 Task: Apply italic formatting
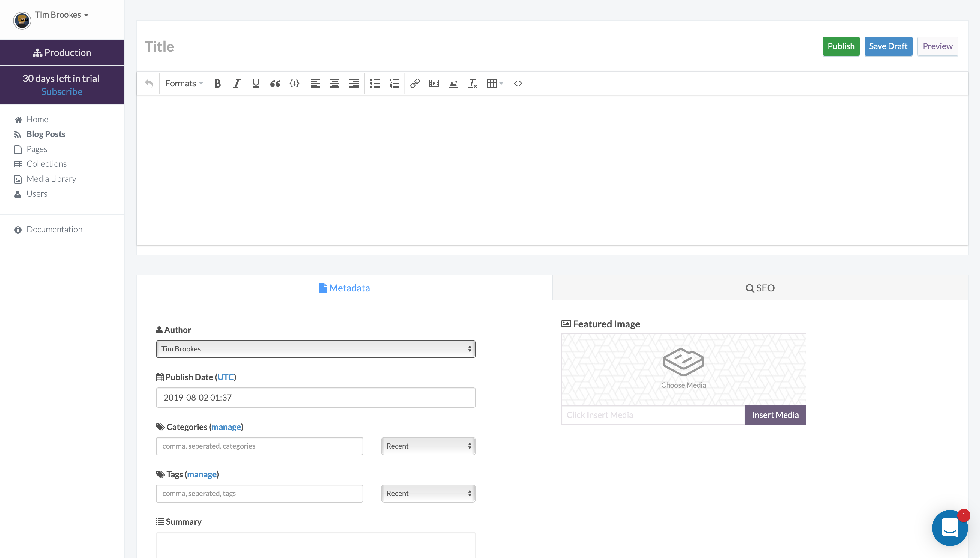click(237, 83)
